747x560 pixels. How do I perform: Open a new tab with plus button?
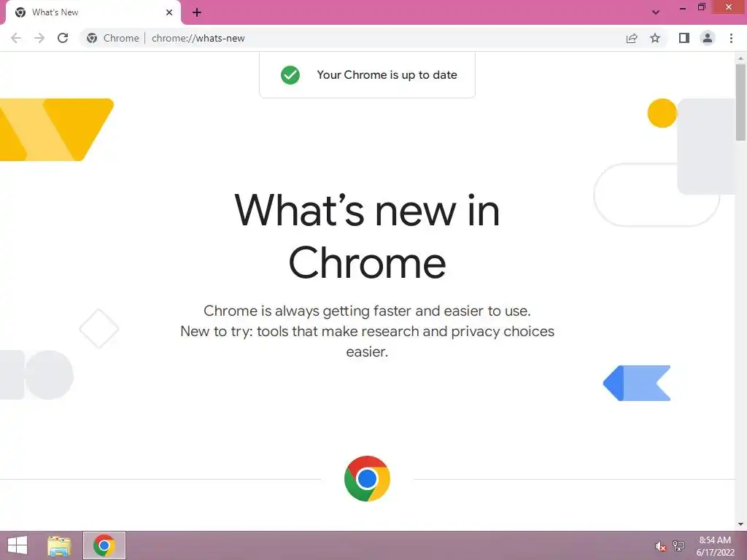click(197, 12)
